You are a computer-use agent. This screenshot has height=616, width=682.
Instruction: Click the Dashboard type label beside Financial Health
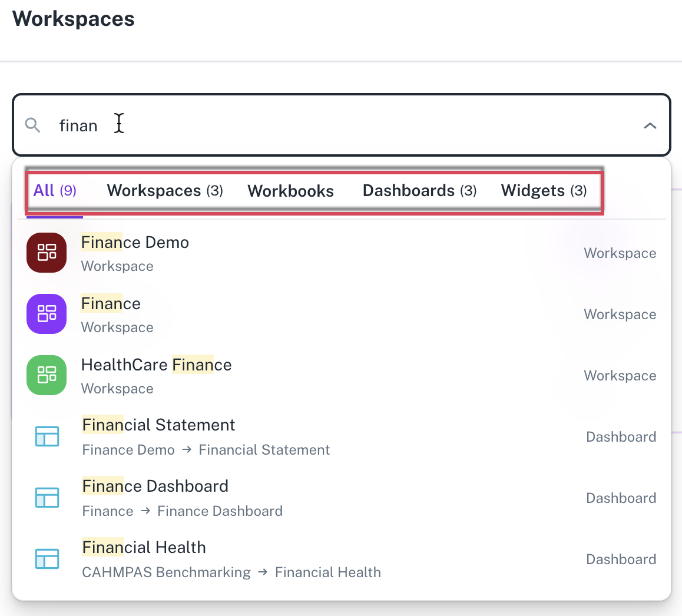click(621, 559)
